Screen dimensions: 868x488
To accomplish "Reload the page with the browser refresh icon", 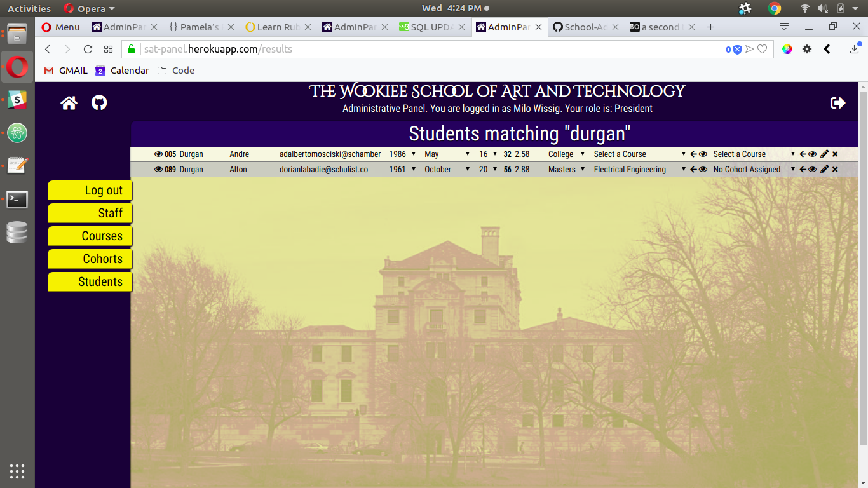I will click(x=88, y=49).
